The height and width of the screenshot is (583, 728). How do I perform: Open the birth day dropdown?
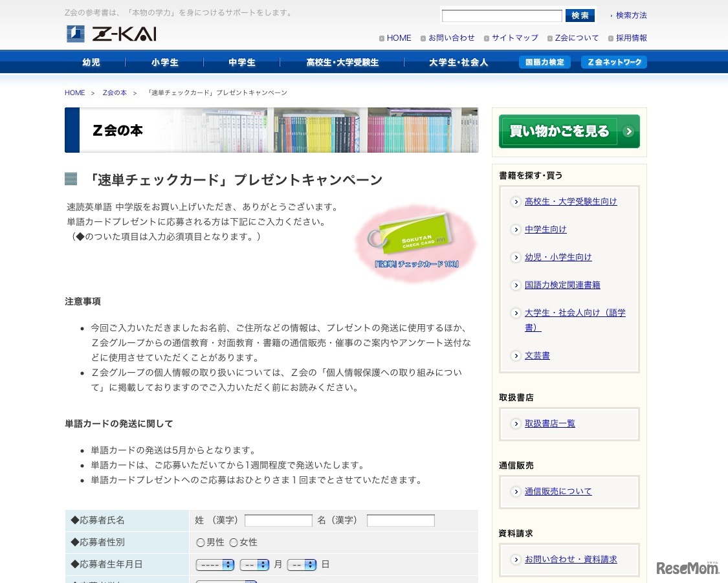pos(302,564)
